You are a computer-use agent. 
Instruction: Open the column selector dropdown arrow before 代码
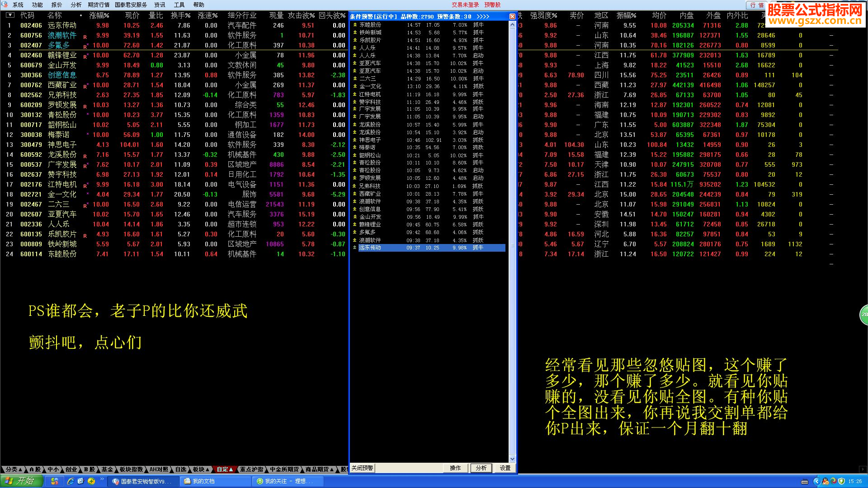click(10, 15)
